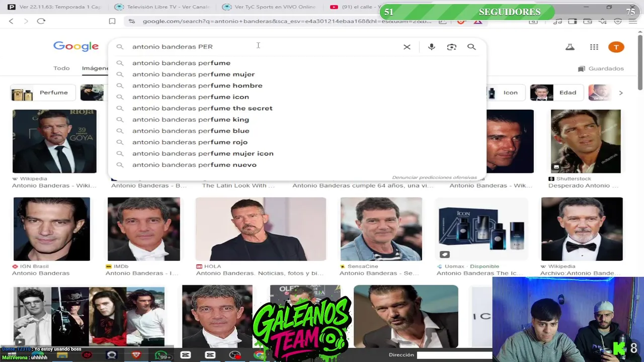Screen dimensions: 644x362
Task: Click the browser address bar URL
Action: [x=287, y=21]
